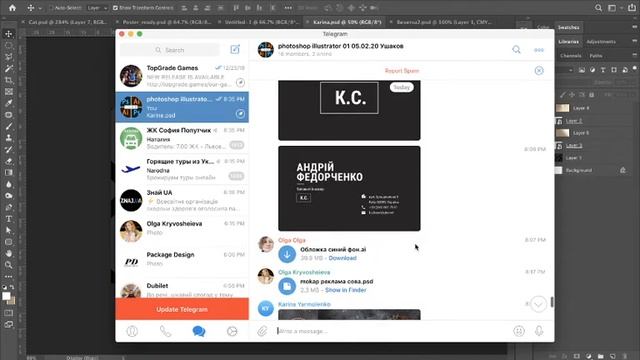Open the АНДРІЙ ФЕДОРЧЕНКО business card image

click(349, 189)
